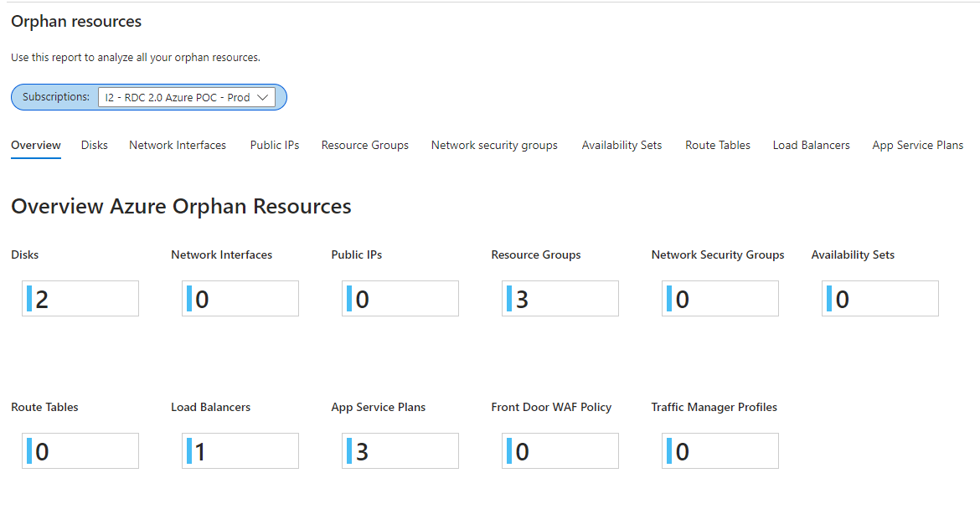Click the Resource Groups tile label
This screenshot has height=509, width=980.
coord(536,254)
